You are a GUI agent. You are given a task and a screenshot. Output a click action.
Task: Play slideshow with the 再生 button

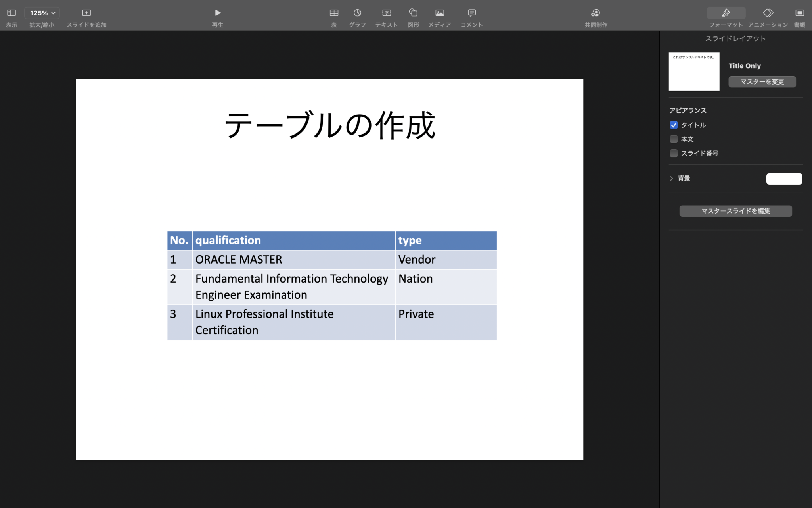[x=217, y=13]
